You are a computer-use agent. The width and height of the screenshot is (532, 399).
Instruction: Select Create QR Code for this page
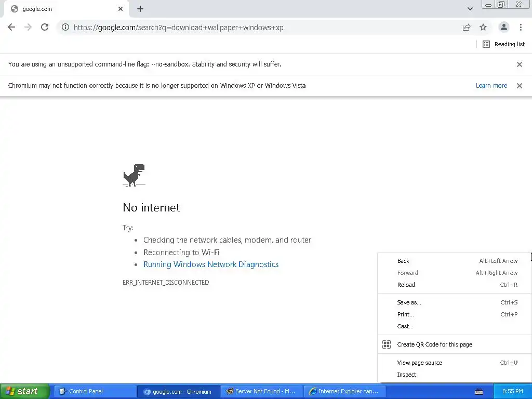454,344
